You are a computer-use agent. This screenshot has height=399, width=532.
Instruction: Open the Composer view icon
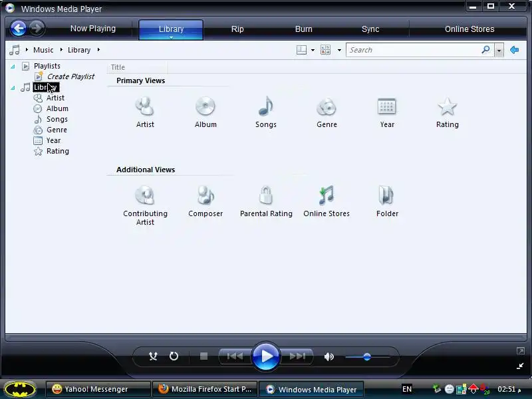pos(205,196)
